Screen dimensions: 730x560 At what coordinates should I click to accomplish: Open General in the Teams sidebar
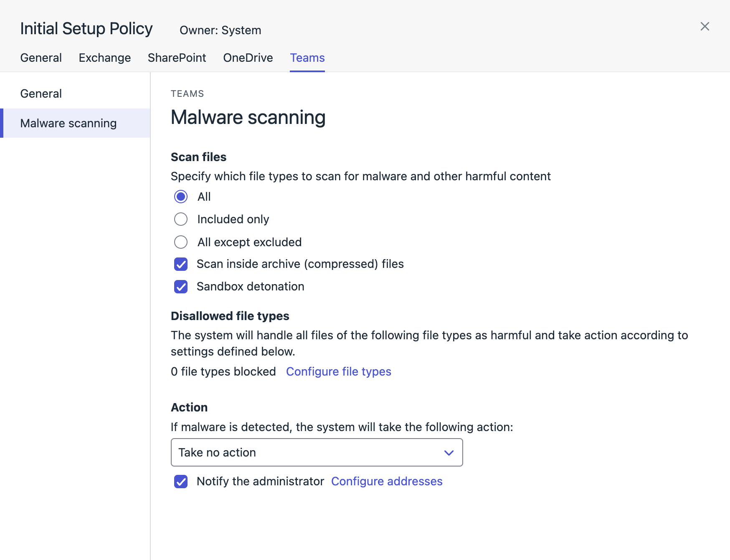click(41, 93)
